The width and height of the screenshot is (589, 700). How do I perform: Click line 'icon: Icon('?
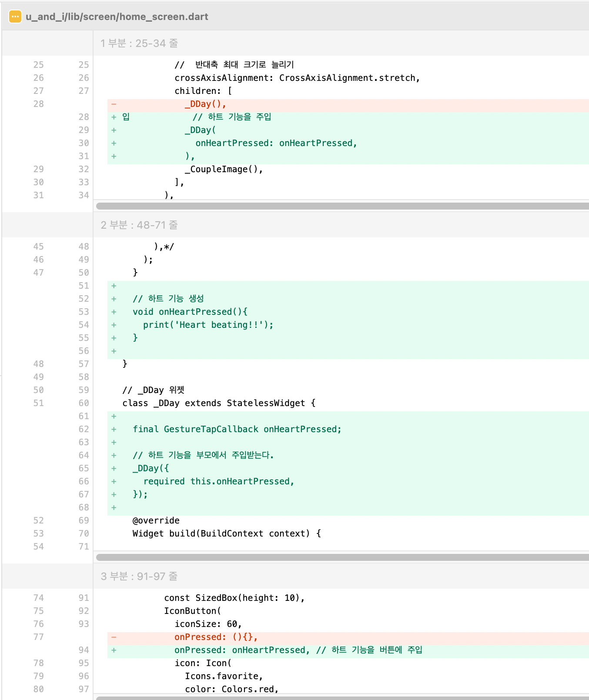[203, 663]
